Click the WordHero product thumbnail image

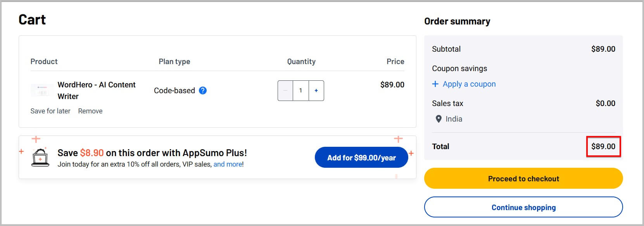click(x=42, y=90)
